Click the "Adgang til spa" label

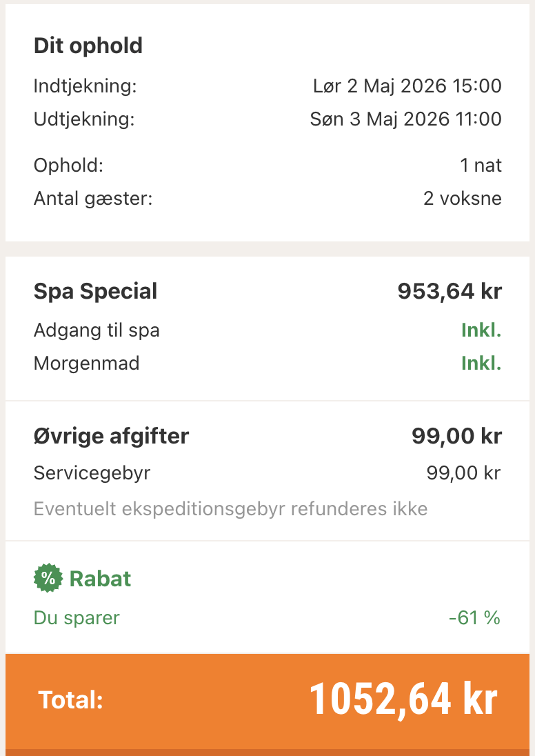pyautogui.click(x=97, y=330)
